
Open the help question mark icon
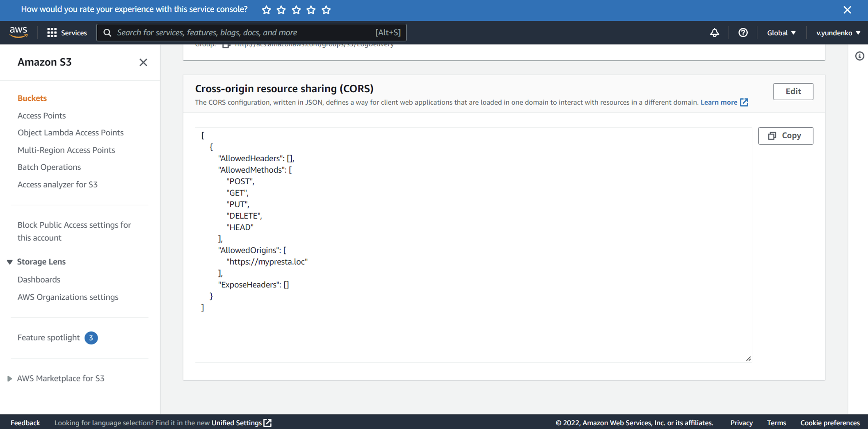[743, 32]
